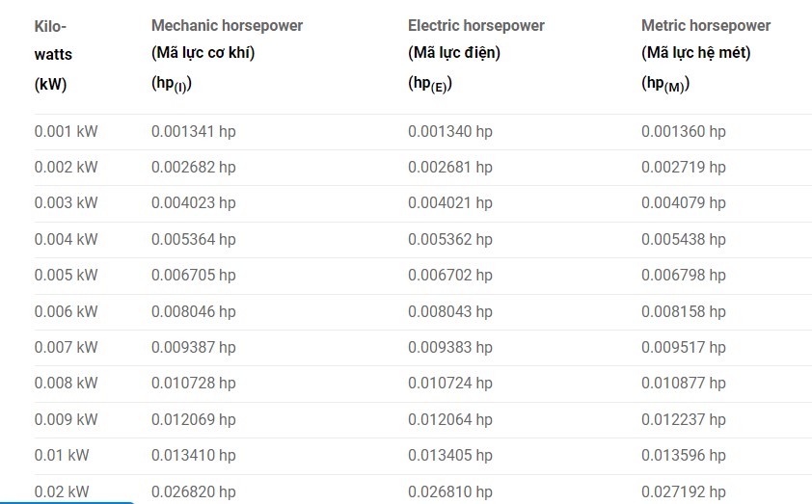This screenshot has height=504, width=812.
Task: Select the 0.027192 hp metric value
Action: point(684,491)
